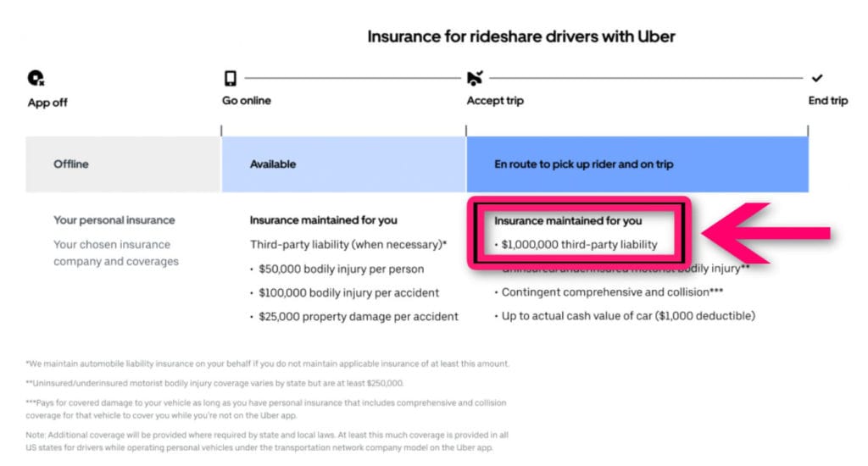868x466 pixels.
Task: Click the $100,000 bodily injury per accident item
Action: (344, 293)
